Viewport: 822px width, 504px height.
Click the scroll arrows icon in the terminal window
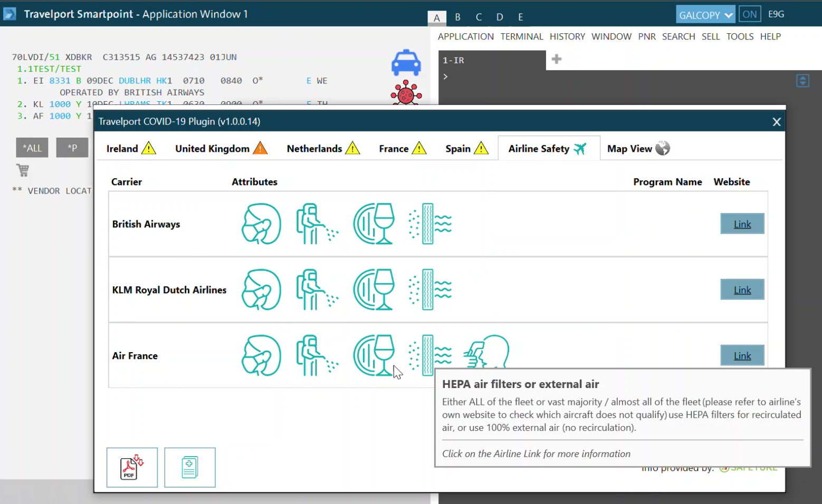802,81
